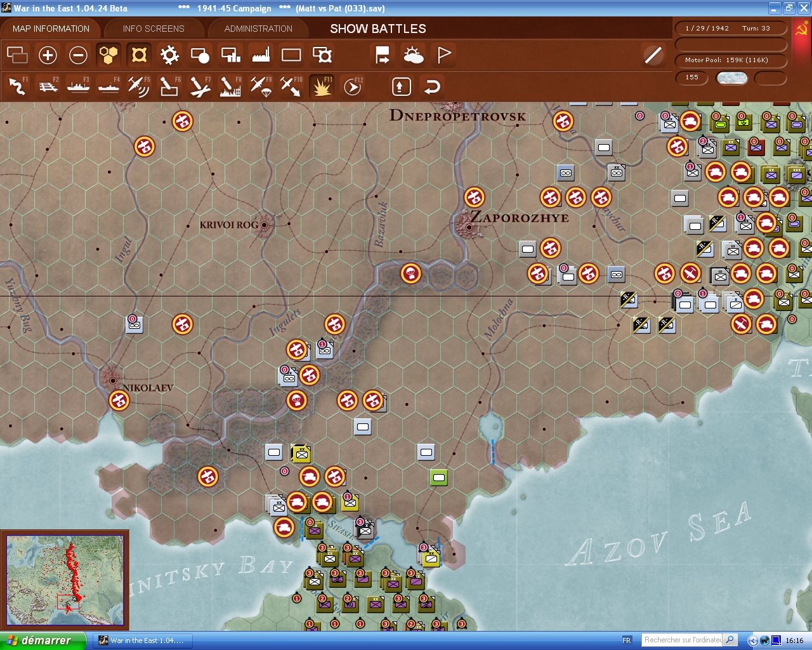
Task: Click the overlapping windows icon in the toolbar
Action: 17,55
